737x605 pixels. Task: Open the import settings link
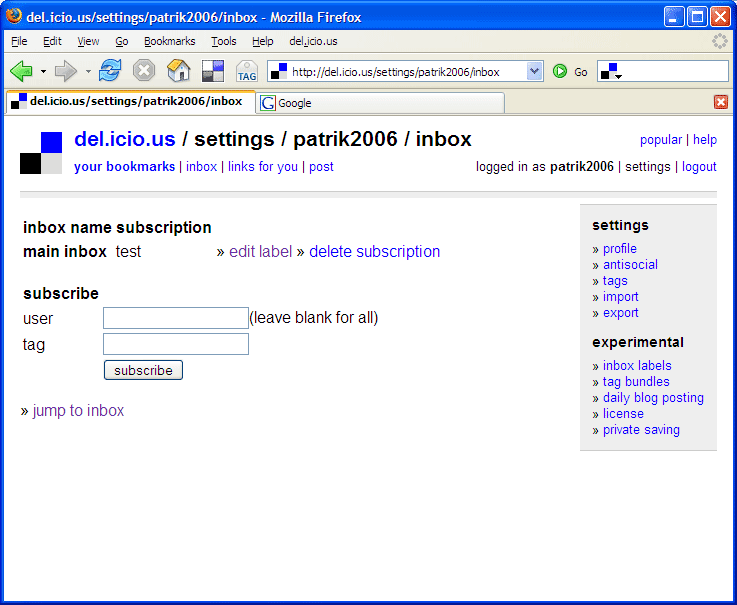(x=620, y=297)
